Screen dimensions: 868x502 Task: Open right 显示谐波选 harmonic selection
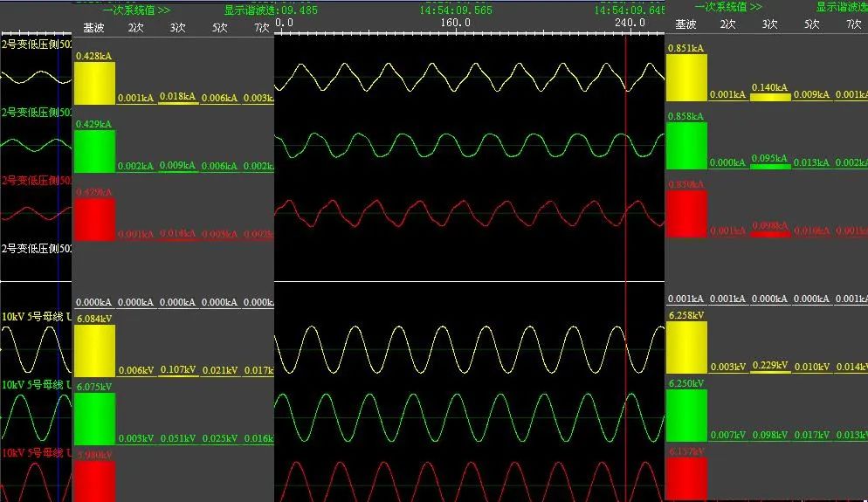click(x=841, y=7)
